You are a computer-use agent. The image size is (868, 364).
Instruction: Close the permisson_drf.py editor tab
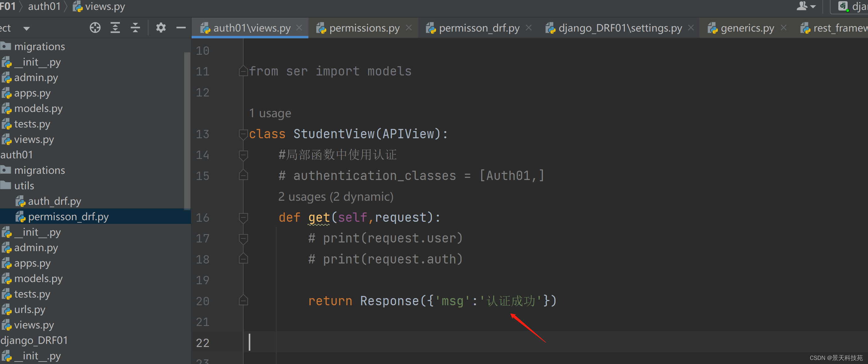529,28
